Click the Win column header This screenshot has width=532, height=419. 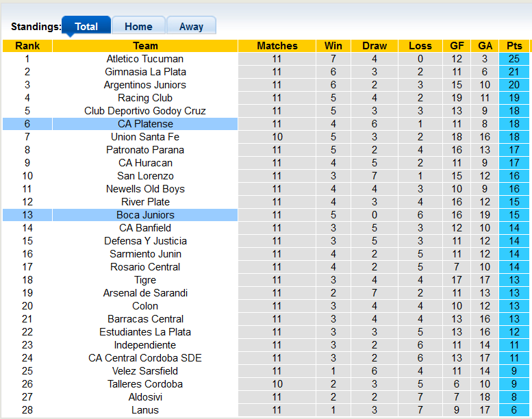click(333, 46)
